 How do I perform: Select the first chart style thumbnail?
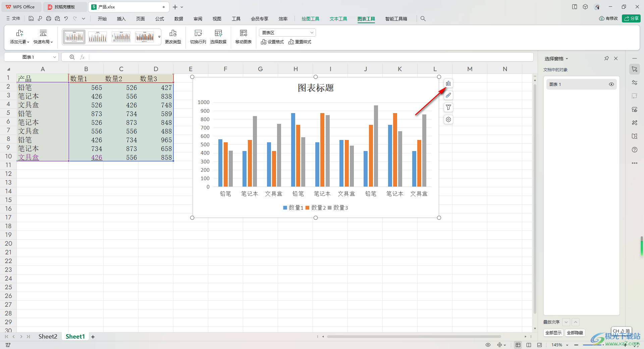74,37
